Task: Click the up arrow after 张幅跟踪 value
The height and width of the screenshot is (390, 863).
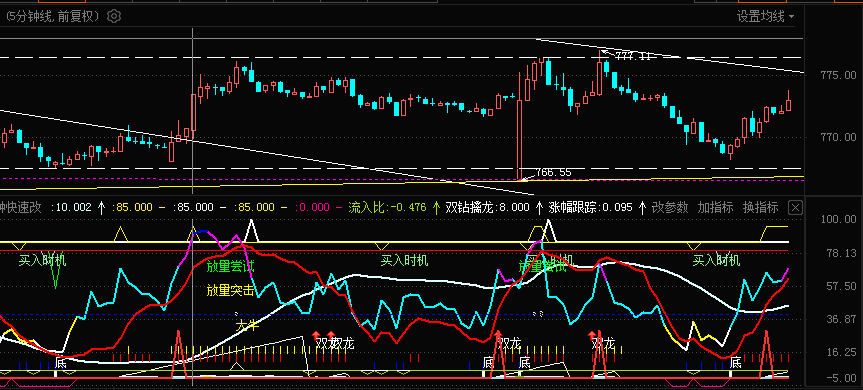Action: (x=642, y=207)
